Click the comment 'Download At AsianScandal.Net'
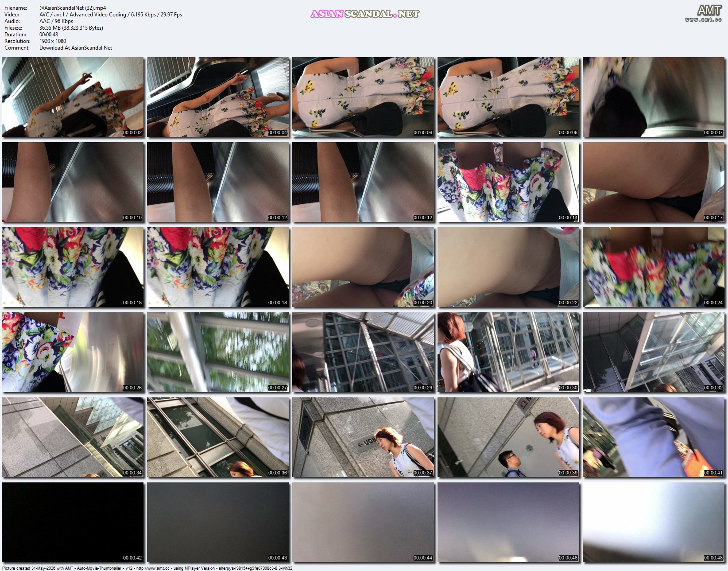This screenshot has height=571, width=728. (76, 48)
